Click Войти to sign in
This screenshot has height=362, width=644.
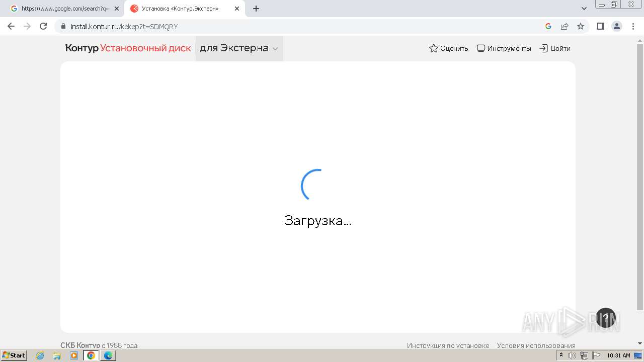click(x=555, y=48)
